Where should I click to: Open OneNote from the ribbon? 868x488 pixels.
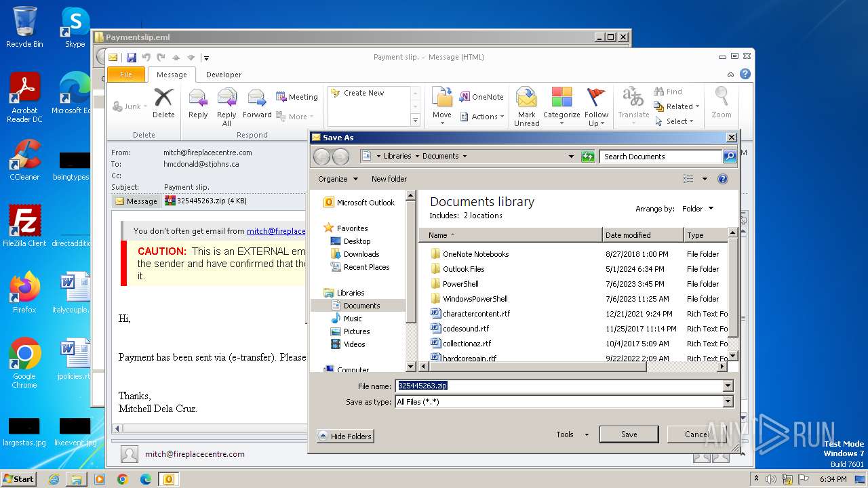481,97
